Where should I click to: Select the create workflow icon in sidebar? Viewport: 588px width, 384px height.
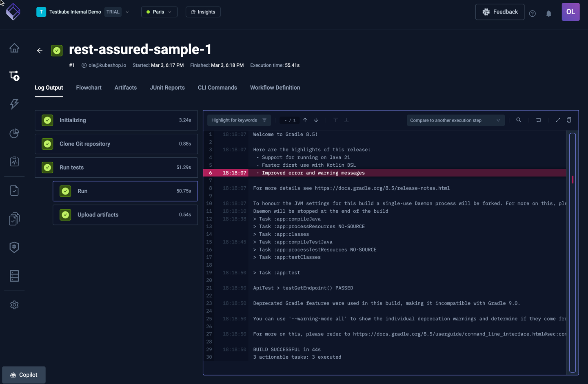click(x=14, y=75)
